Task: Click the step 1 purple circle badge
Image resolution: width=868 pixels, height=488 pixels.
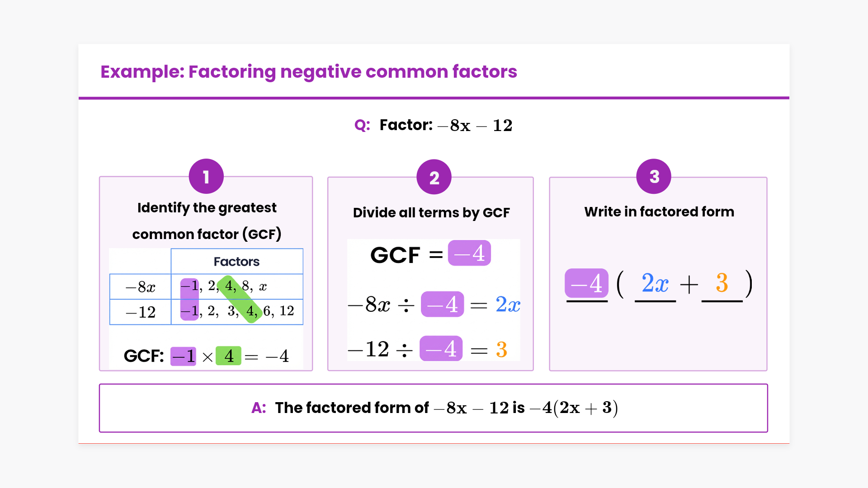Action: (206, 177)
